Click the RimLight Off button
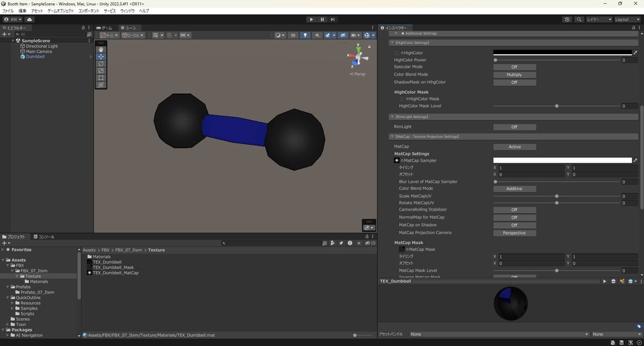The image size is (644, 346). click(x=514, y=127)
